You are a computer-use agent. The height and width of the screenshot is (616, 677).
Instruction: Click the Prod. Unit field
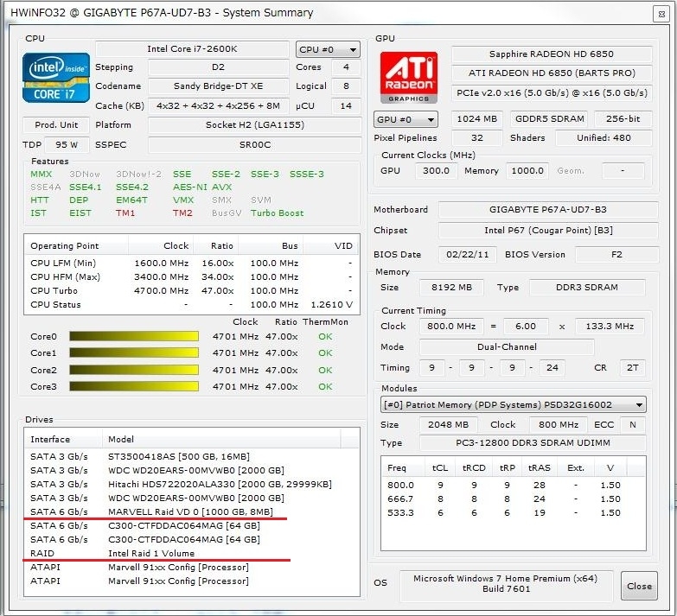[56, 125]
